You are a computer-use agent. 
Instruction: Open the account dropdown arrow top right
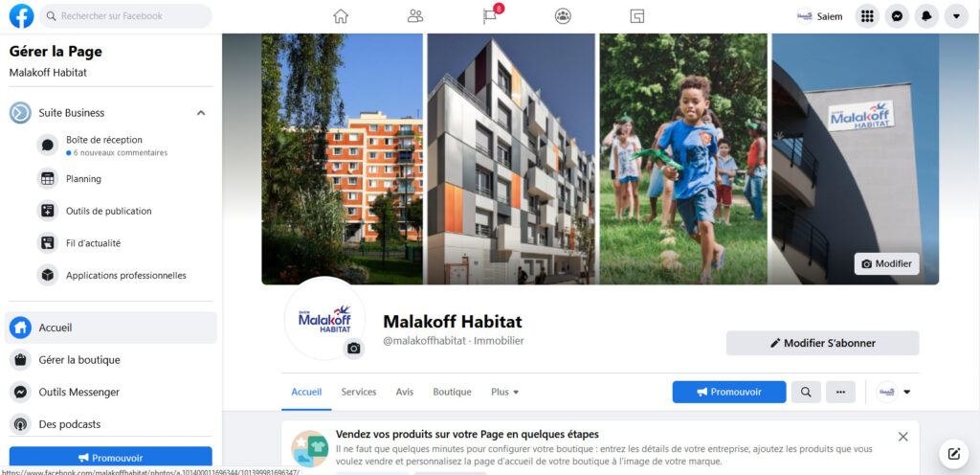[x=956, y=16]
